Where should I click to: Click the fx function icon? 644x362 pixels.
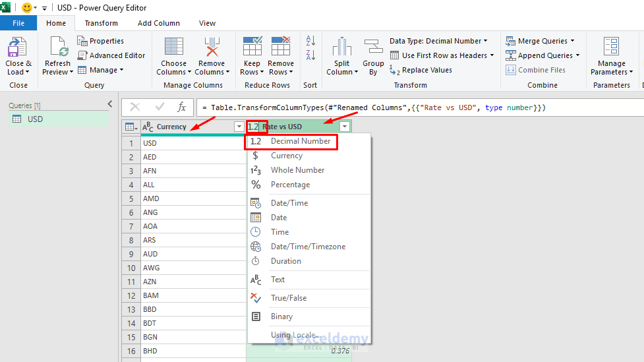(x=181, y=107)
